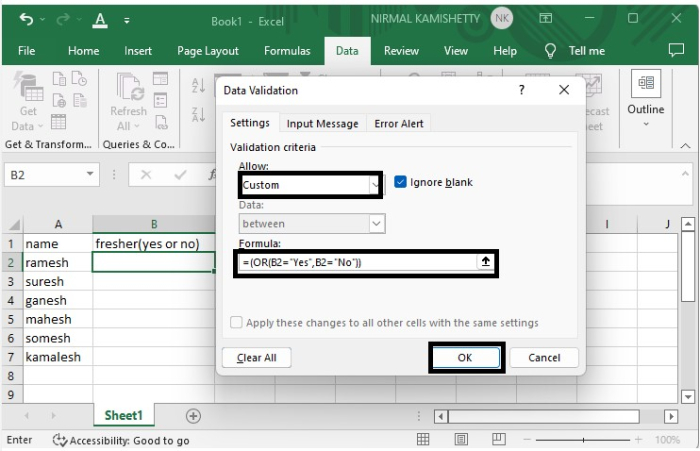
Task: Click the Get Data button
Action: tap(28, 103)
